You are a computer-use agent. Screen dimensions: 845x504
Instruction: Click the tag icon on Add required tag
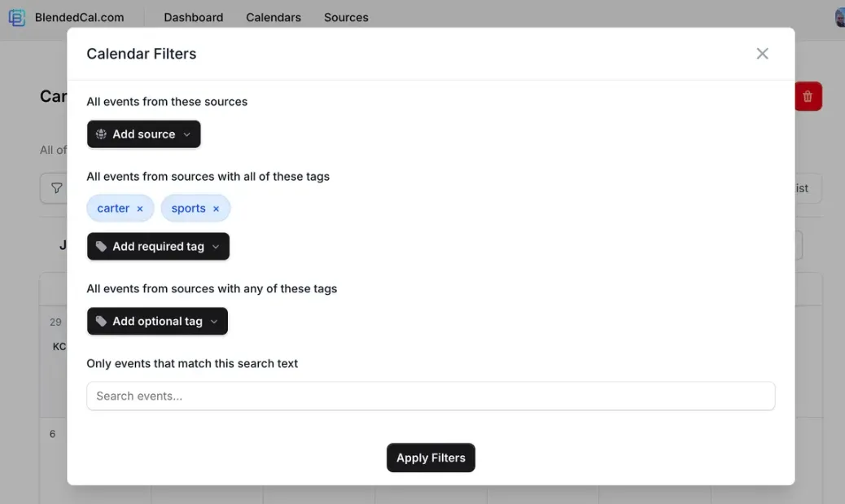(101, 247)
